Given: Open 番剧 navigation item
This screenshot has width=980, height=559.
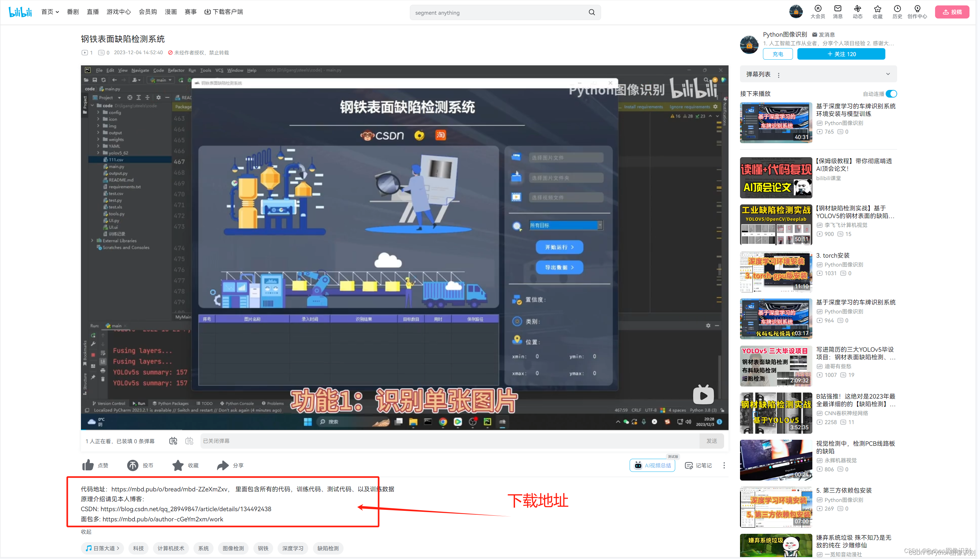Looking at the screenshot, I should coord(73,12).
